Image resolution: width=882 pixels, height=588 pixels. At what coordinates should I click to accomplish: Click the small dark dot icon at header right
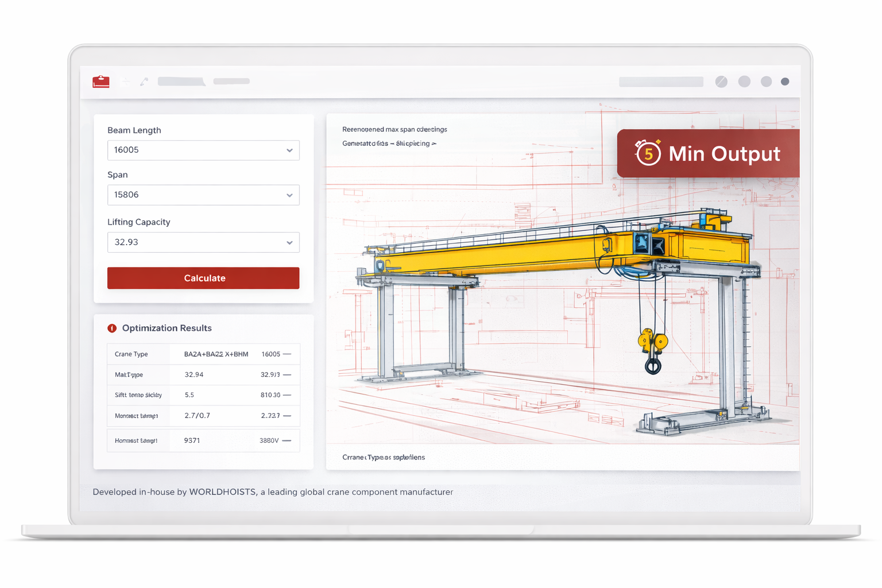785,82
